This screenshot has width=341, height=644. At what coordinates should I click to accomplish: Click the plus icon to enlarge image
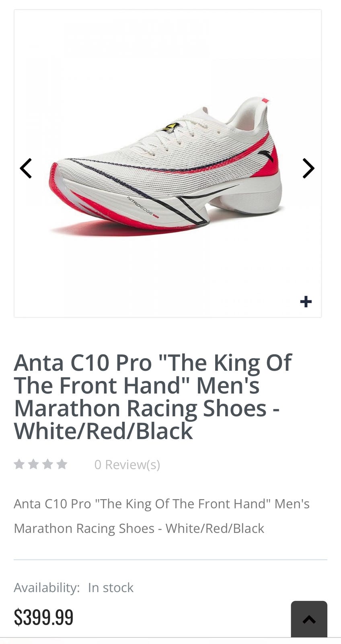point(306,301)
